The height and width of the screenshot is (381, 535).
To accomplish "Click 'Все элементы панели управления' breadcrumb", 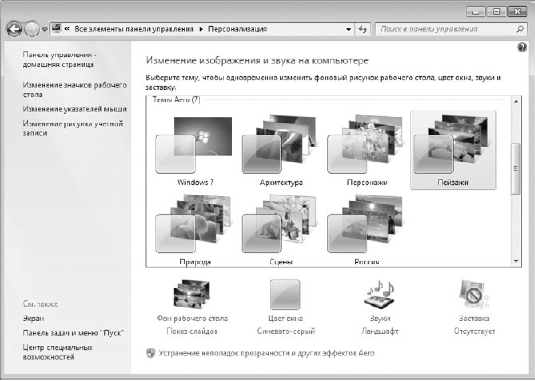I will point(134,29).
